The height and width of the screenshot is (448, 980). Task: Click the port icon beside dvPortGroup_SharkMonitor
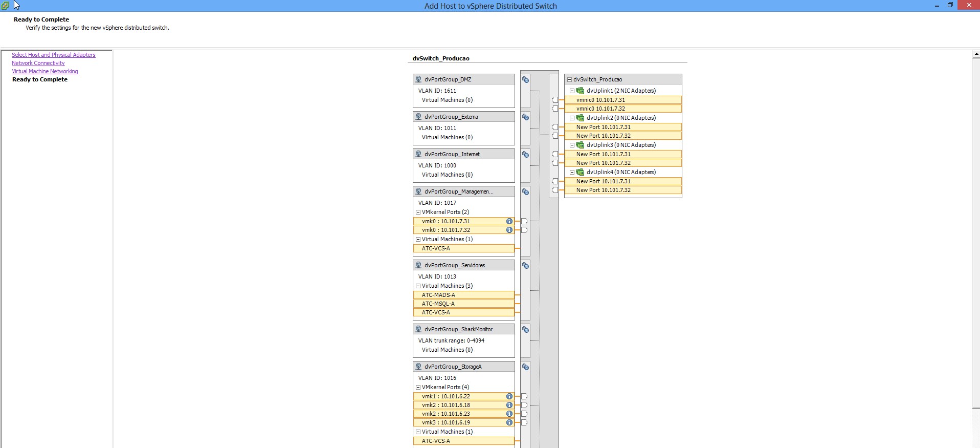point(525,330)
